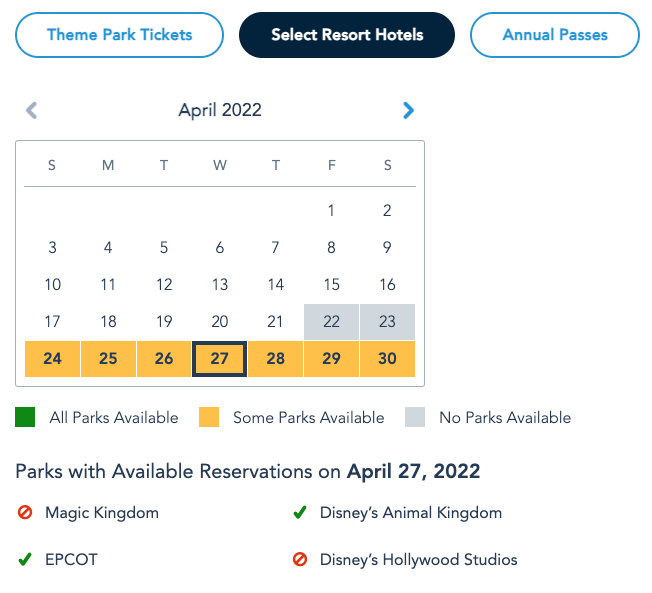
Task: Advance to next month arrow
Action: pos(408,110)
